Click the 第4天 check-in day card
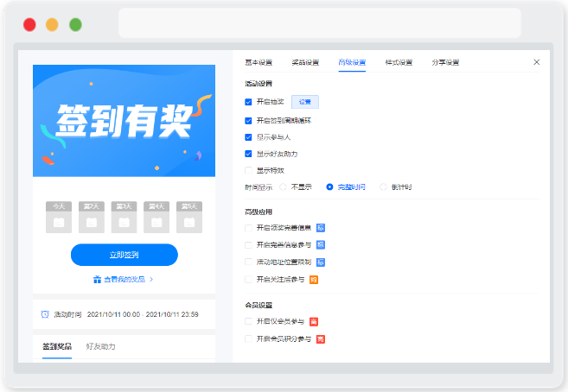The height and width of the screenshot is (392, 568). (156, 218)
